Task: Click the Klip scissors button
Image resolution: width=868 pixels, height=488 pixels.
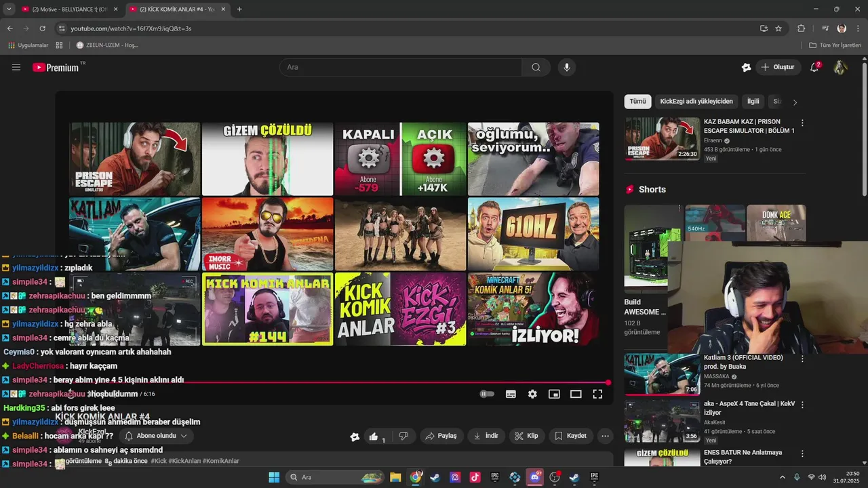Action: (526, 436)
